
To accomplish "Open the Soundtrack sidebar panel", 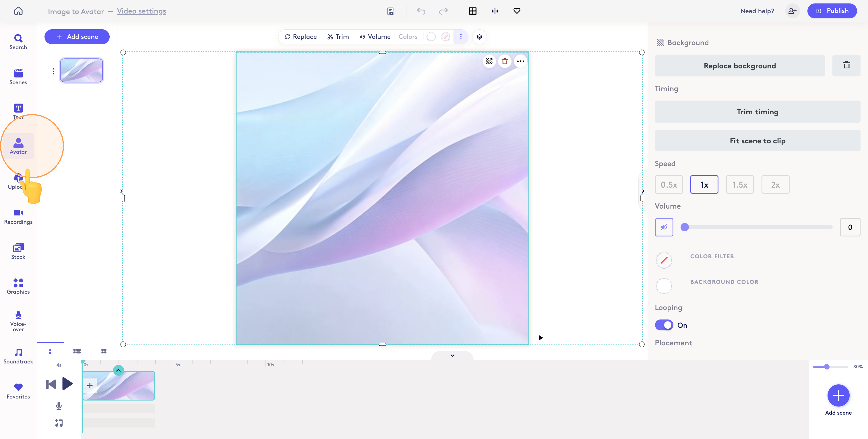I will point(18,356).
